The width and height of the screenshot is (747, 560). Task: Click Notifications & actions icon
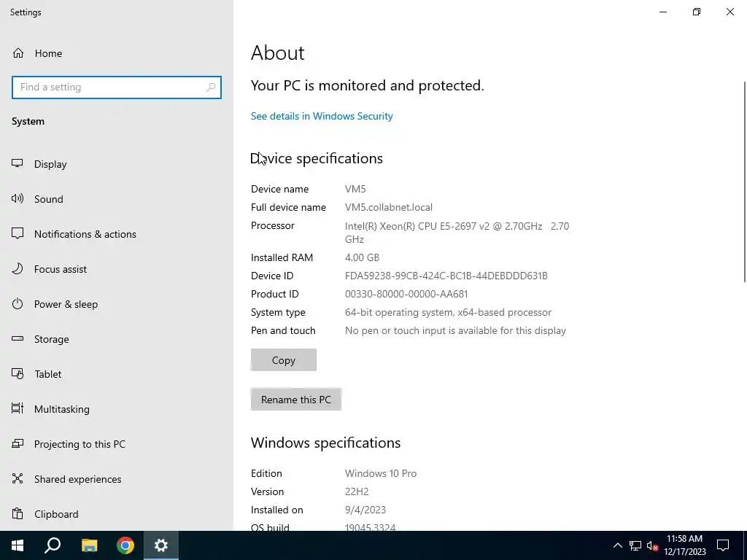(18, 233)
